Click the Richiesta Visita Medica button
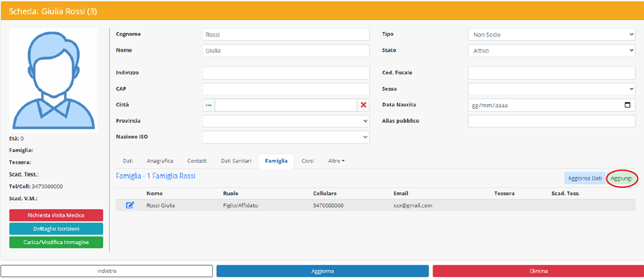The width and height of the screenshot is (644, 278). click(56, 215)
